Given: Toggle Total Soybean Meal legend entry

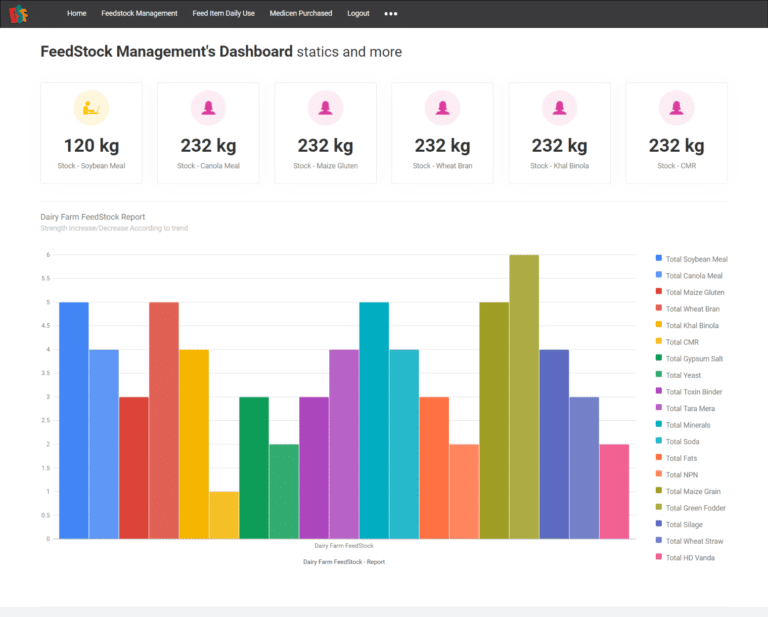Looking at the screenshot, I should click(696, 259).
